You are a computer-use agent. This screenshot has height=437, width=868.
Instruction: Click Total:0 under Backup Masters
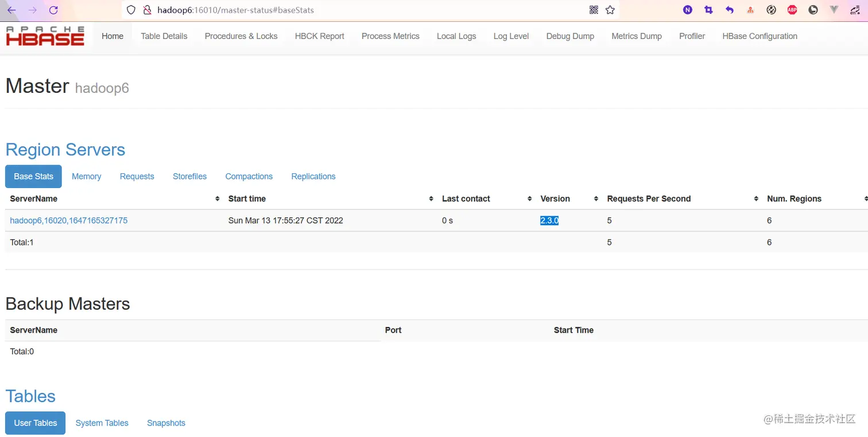(22, 351)
